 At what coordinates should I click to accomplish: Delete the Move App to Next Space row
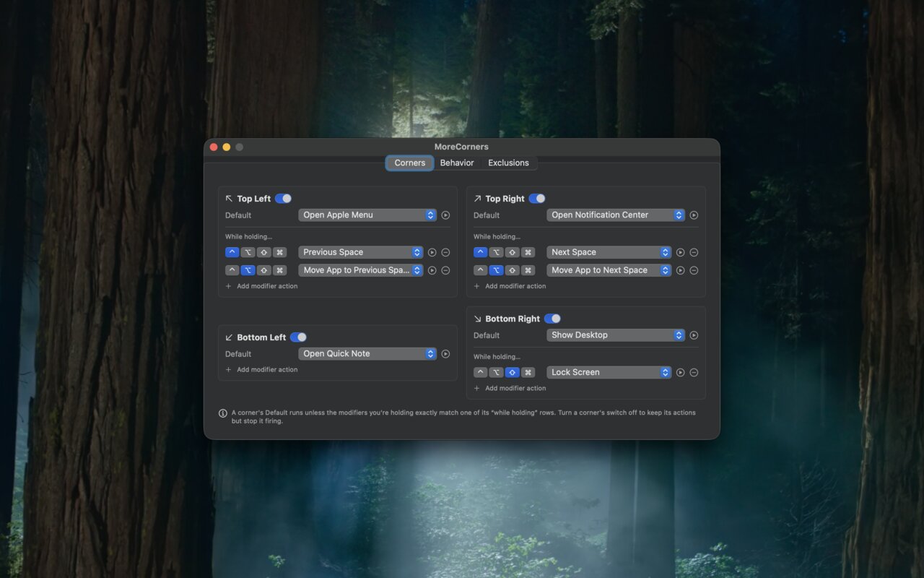coord(694,270)
